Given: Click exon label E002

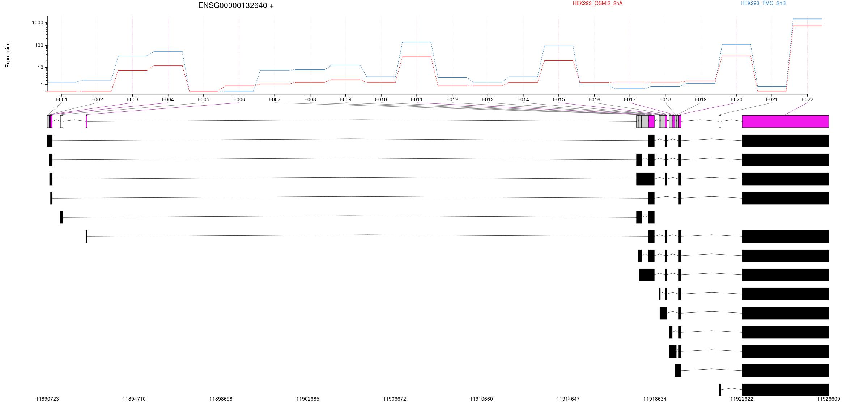Looking at the screenshot, I should point(97,99).
